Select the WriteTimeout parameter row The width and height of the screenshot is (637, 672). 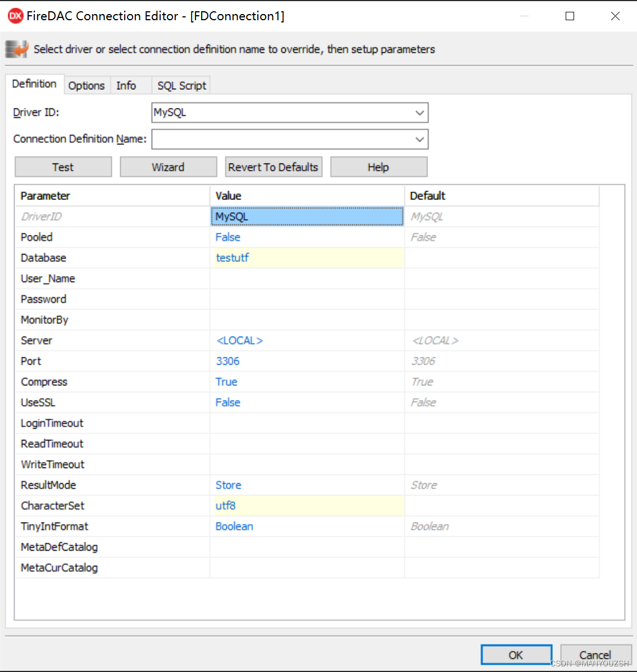(307, 464)
